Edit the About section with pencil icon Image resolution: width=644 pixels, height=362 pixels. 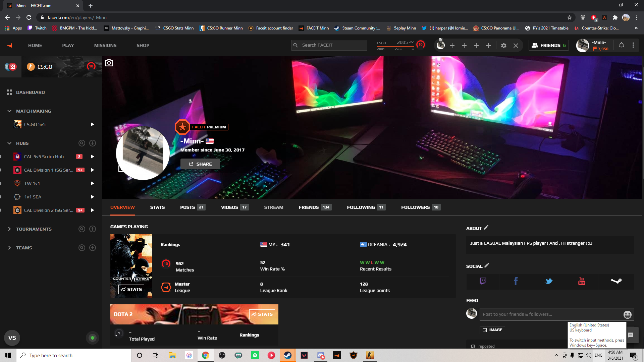[x=486, y=228]
